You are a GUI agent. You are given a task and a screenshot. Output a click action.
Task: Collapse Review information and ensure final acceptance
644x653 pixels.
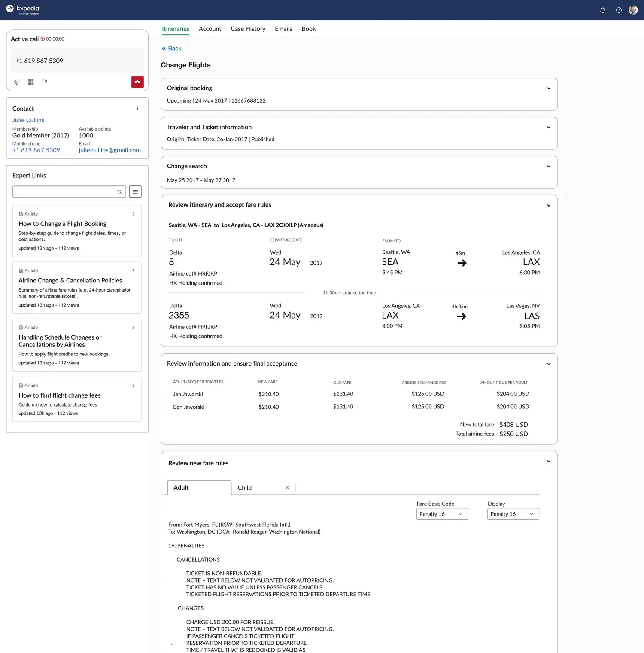pos(549,364)
